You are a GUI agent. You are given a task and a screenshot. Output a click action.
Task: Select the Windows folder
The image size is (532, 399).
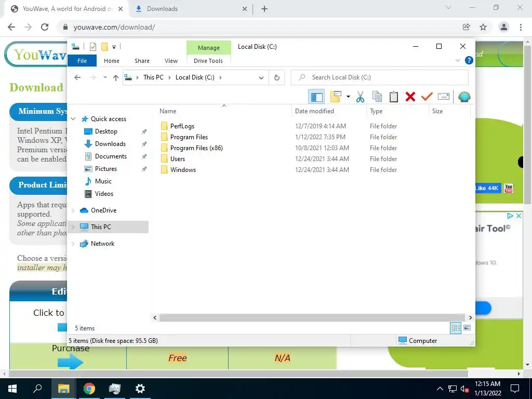click(183, 170)
